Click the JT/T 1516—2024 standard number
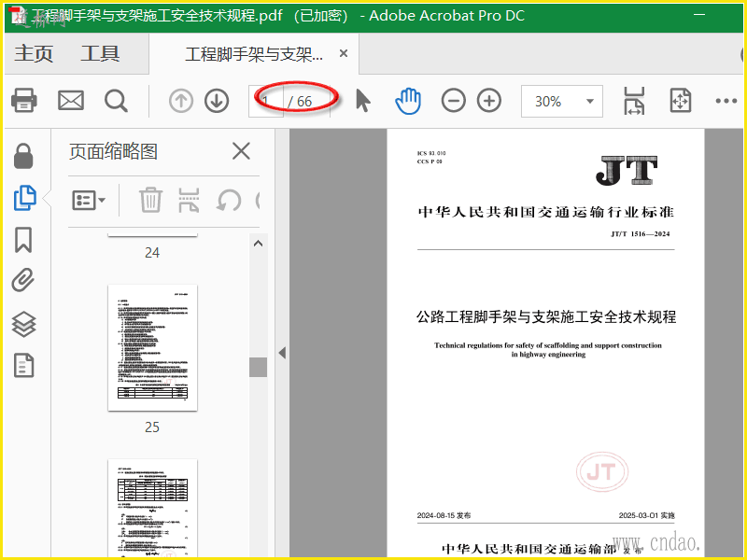This screenshot has height=560, width=747. coord(641,234)
